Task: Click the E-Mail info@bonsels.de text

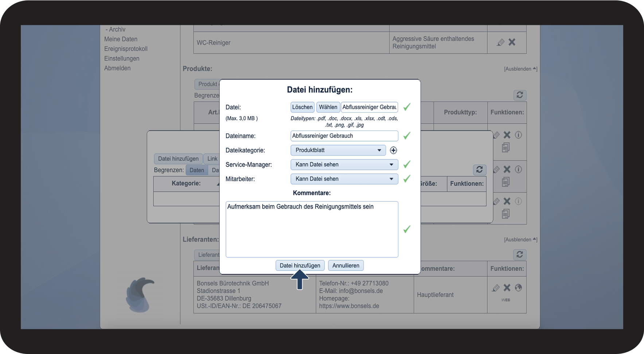Action: (351, 291)
